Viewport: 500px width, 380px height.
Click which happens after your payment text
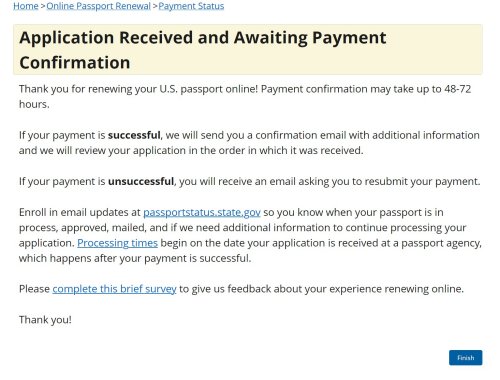[x=135, y=258]
